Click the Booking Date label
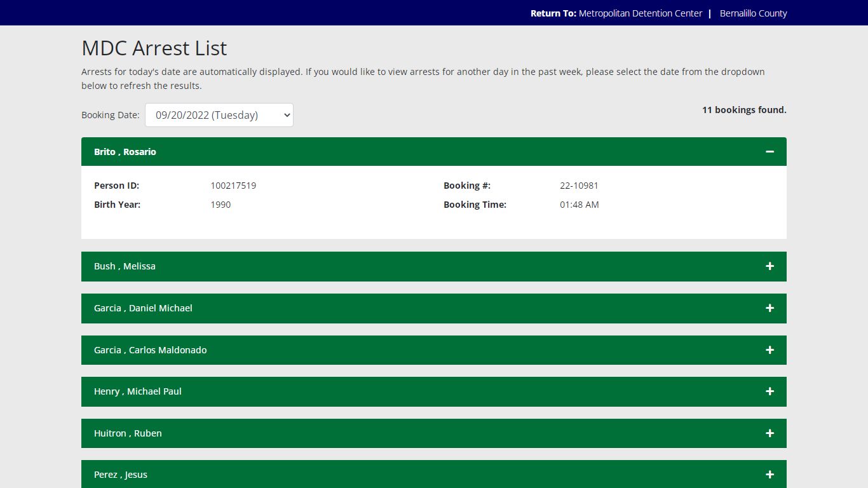Image resolution: width=868 pixels, height=488 pixels. click(x=111, y=115)
